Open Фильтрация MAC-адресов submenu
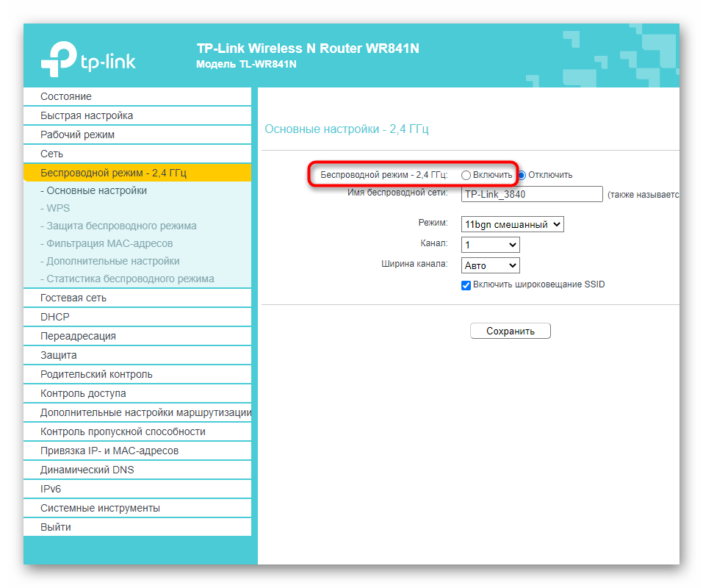 tap(107, 243)
